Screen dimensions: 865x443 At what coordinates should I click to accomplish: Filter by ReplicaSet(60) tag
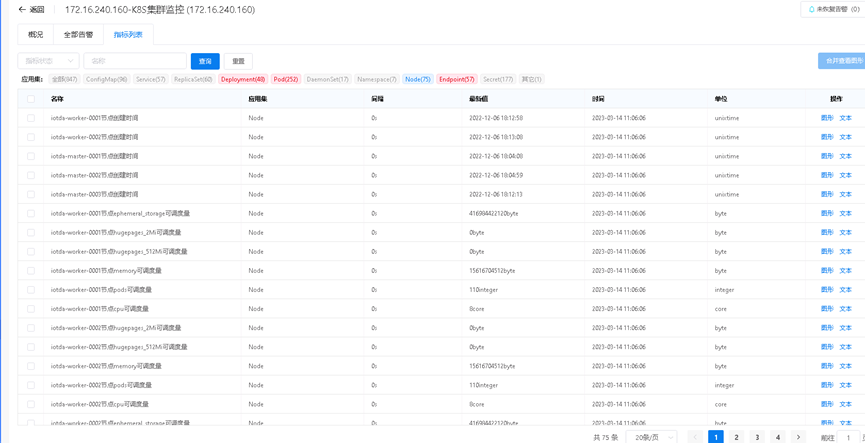coord(193,79)
